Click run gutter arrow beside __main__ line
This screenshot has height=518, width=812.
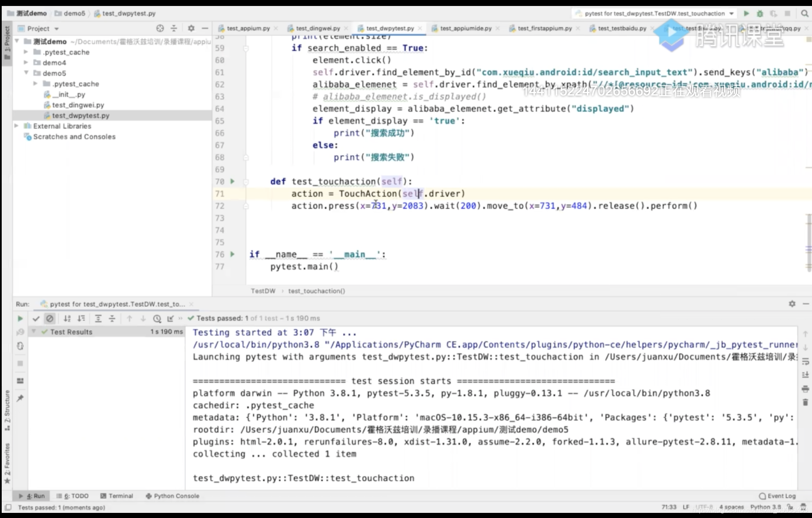point(233,254)
